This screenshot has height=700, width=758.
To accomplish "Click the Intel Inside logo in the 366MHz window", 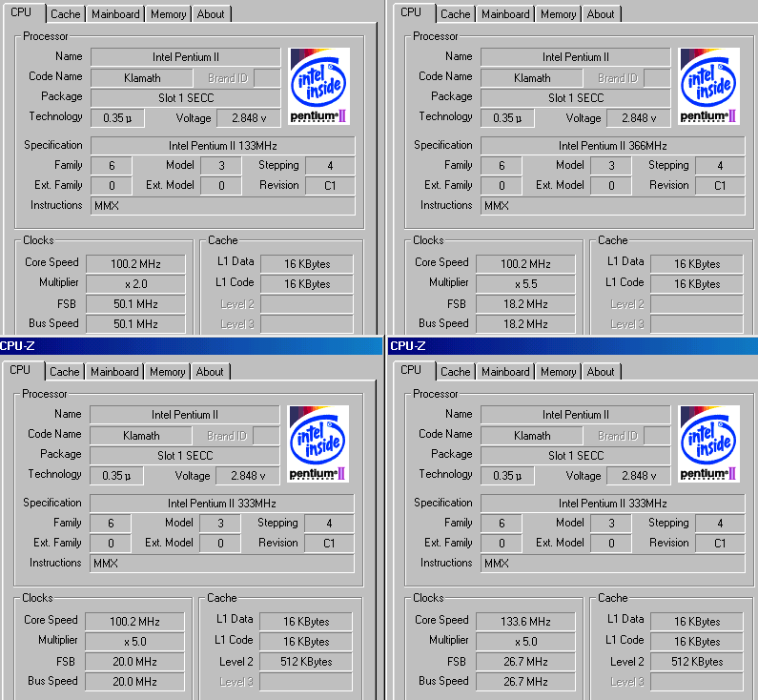I will coord(708,86).
